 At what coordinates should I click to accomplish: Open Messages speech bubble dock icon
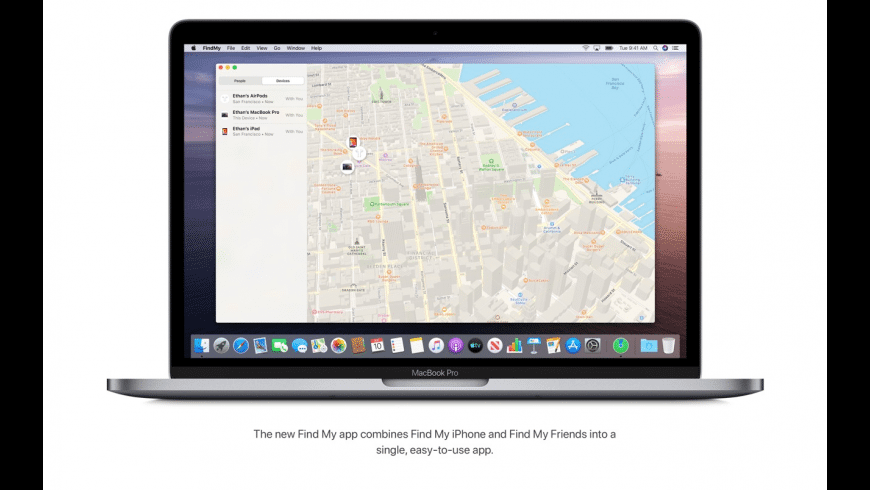(x=300, y=346)
